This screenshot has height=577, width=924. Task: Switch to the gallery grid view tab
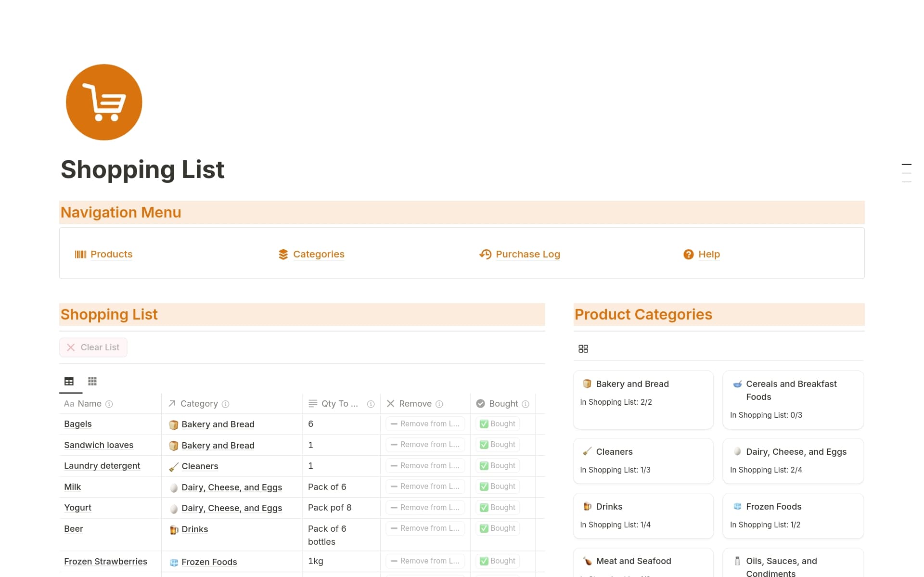click(92, 381)
